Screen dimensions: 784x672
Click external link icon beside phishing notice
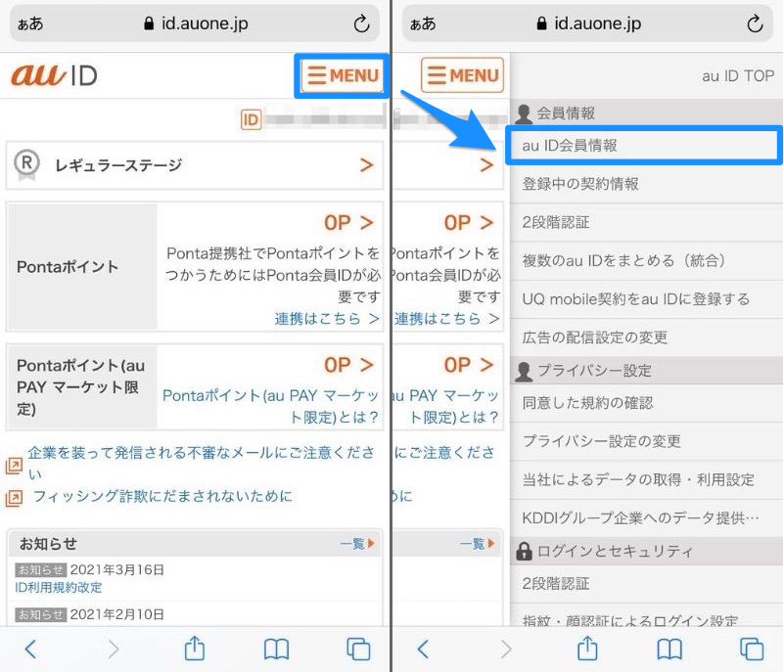coord(14,498)
